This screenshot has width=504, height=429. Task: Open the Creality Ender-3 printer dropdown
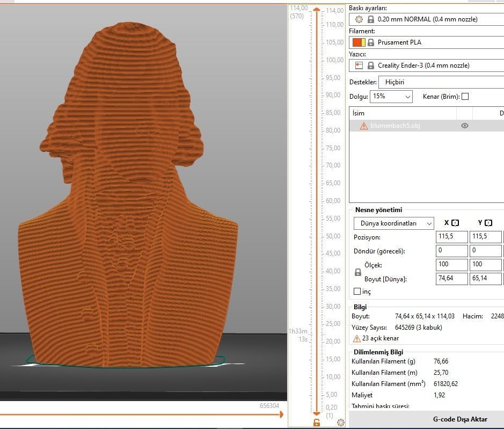[427, 66]
